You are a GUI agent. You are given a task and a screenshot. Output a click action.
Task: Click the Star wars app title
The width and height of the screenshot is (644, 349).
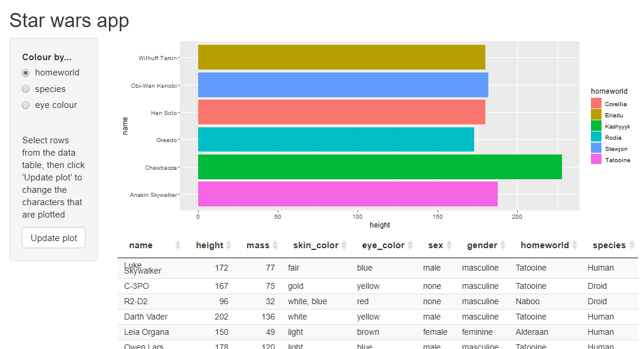69,21
